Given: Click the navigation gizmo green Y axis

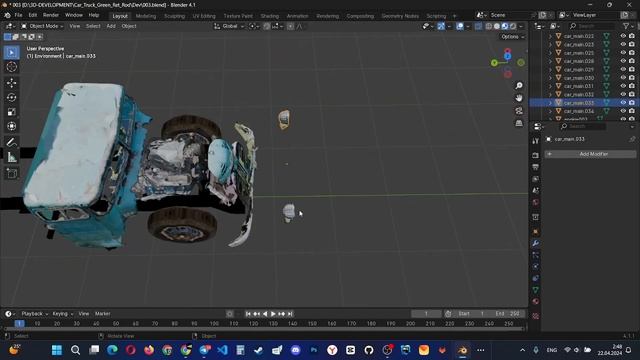Looking at the screenshot, I should pyautogui.click(x=494, y=63).
